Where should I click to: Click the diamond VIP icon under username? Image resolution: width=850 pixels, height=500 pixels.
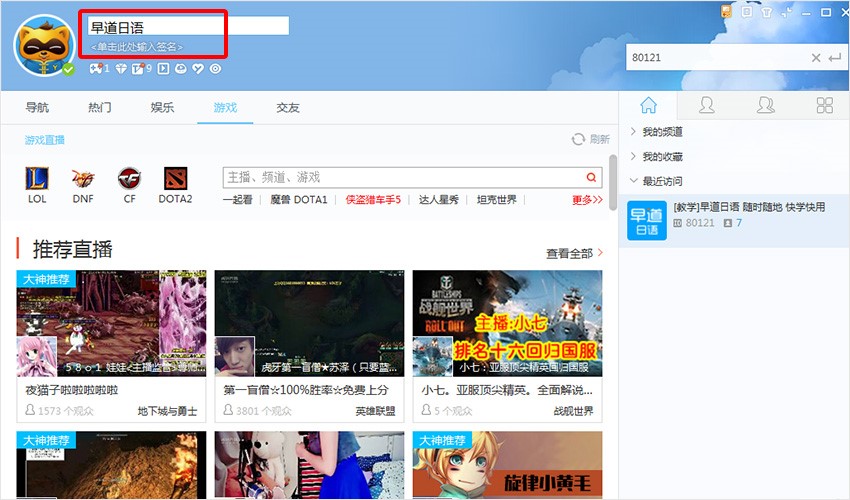point(119,69)
